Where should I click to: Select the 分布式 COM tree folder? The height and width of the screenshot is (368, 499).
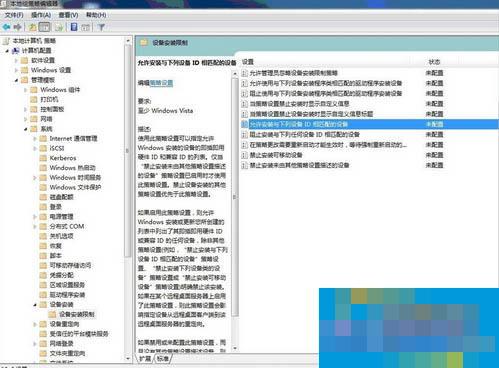pos(67,226)
